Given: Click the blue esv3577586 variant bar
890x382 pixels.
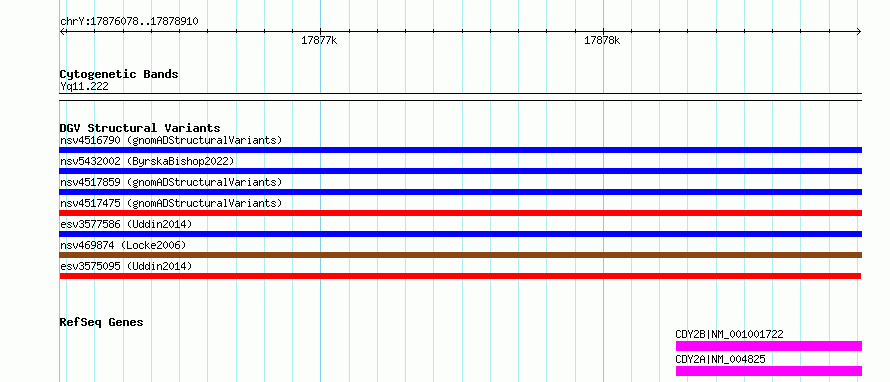Looking at the screenshot, I should [460, 234].
